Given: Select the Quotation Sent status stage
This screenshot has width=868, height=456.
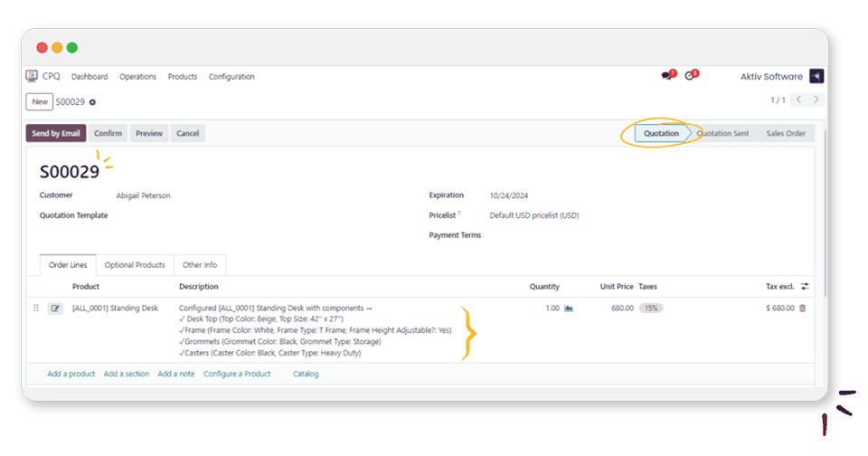Looking at the screenshot, I should [x=722, y=134].
